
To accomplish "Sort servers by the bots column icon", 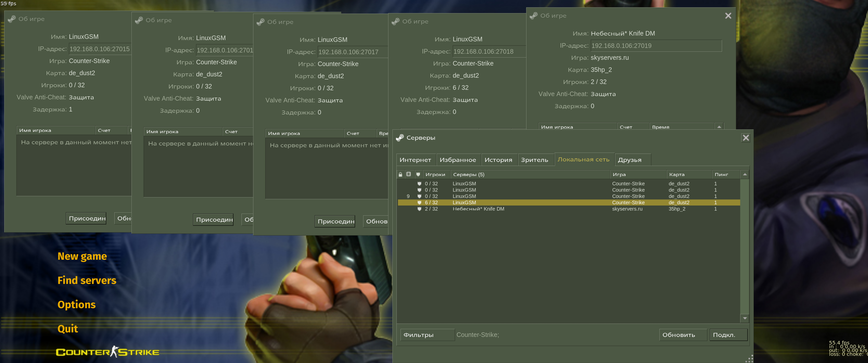I will (408, 174).
